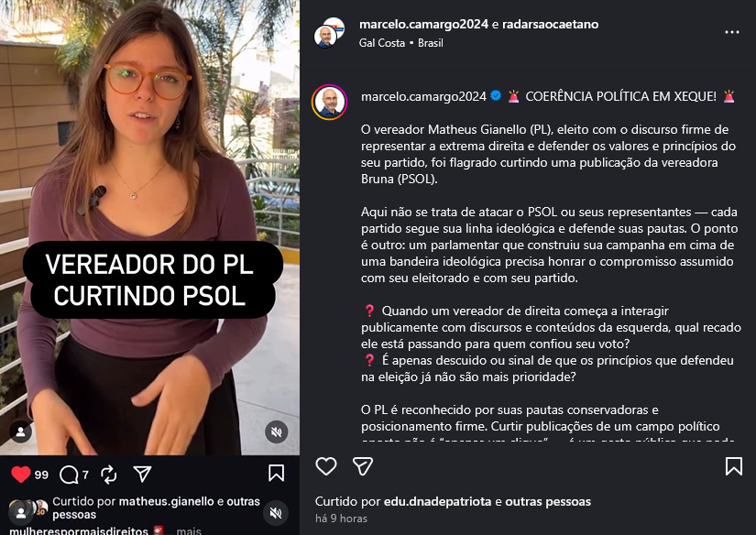Viewport: 756px width, 535px height.
Task: Expand caption with 'mais' link
Action: (x=189, y=530)
